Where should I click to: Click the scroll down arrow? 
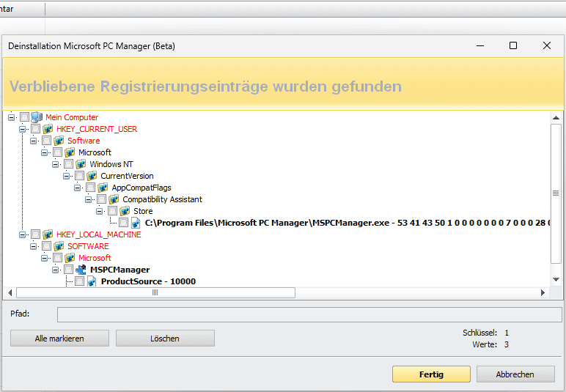click(556, 279)
